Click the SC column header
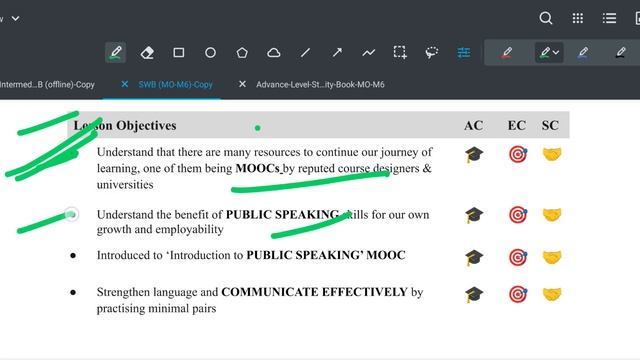This screenshot has width=640, height=360. point(550,125)
